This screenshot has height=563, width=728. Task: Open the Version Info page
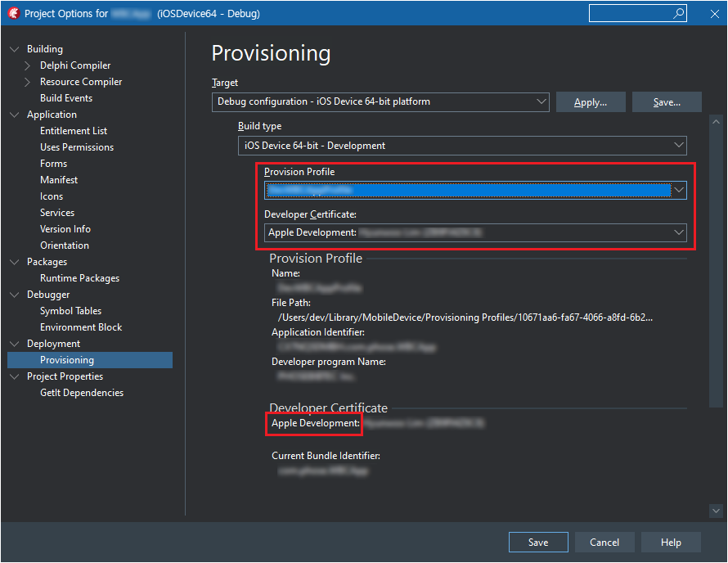pyautogui.click(x=65, y=229)
